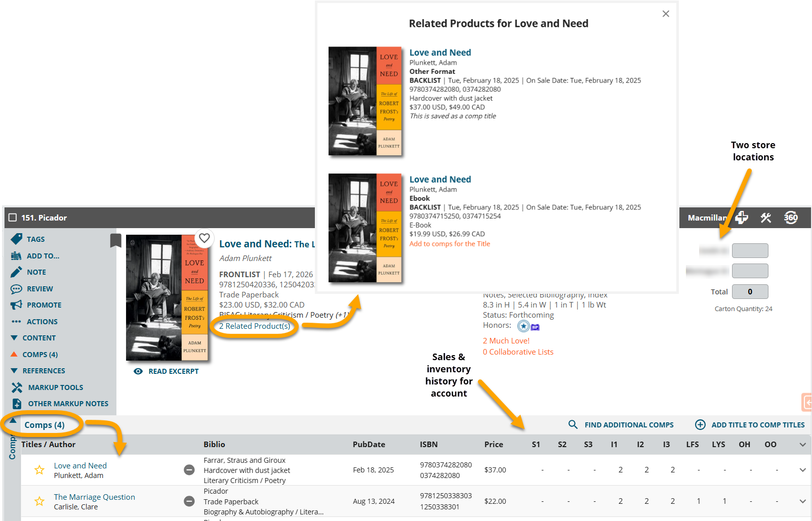Star the Love and Need comp title
812x521 pixels.
(39, 470)
